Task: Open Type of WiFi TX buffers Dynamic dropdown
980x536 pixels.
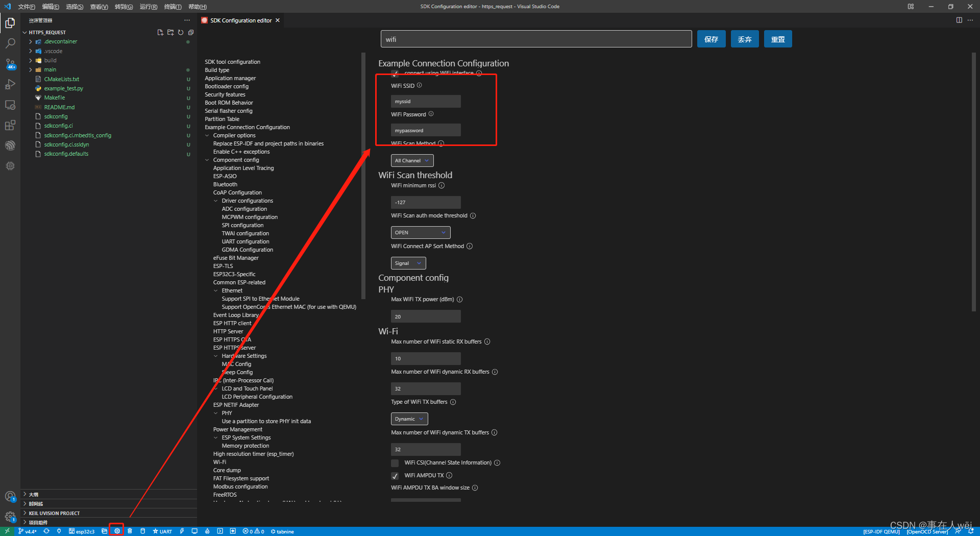Action: tap(409, 419)
